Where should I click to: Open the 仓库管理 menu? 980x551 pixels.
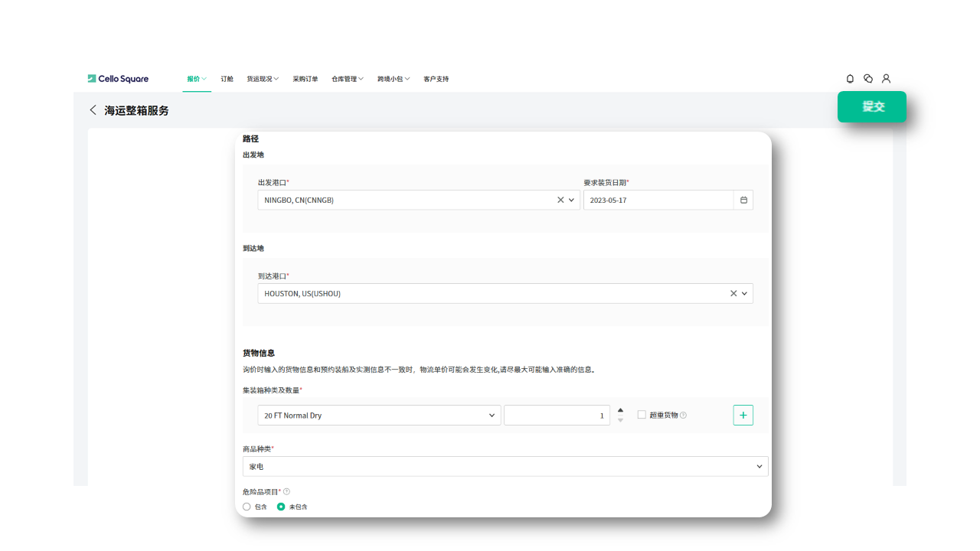tap(347, 79)
